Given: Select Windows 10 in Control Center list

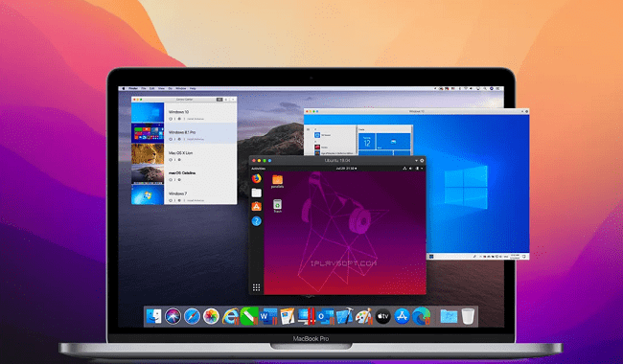Looking at the screenshot, I should [184, 112].
